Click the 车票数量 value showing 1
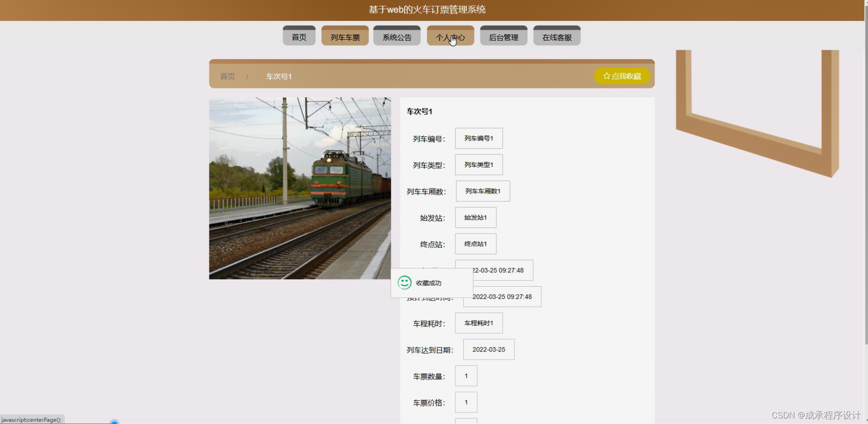Screen dimensions: 868x424 (x=466, y=376)
